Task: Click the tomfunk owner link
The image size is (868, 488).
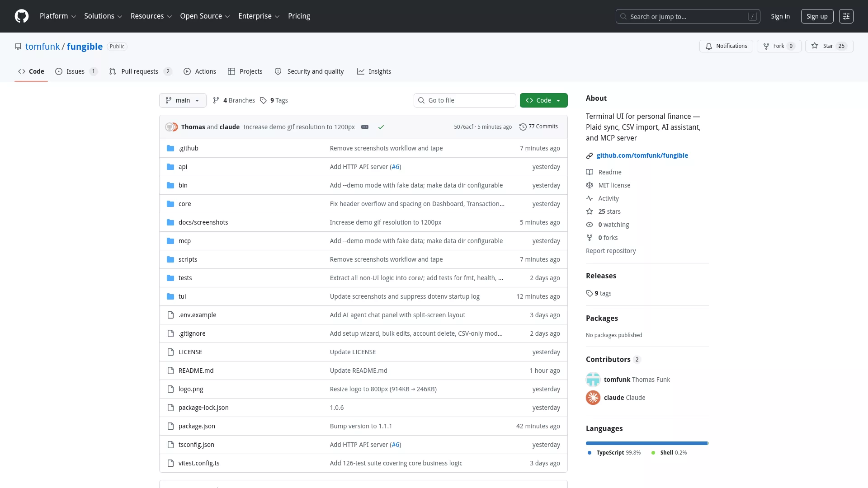Action: 42,47
